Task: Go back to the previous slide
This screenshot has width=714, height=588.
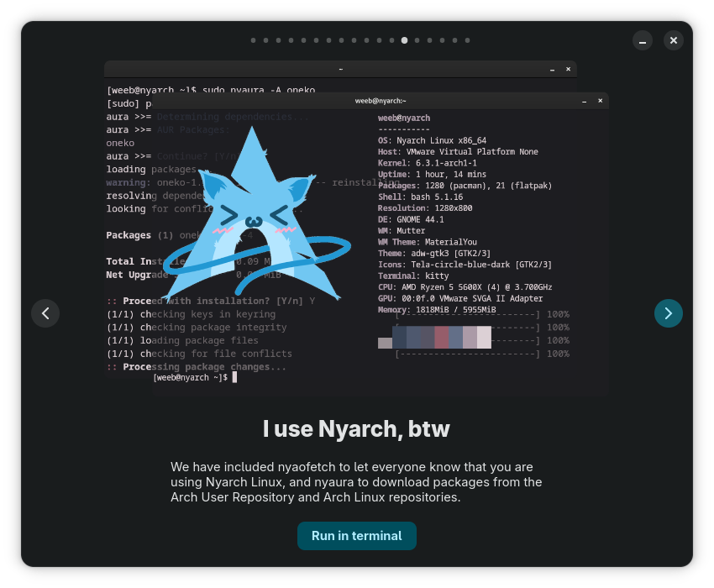Action: click(x=45, y=313)
